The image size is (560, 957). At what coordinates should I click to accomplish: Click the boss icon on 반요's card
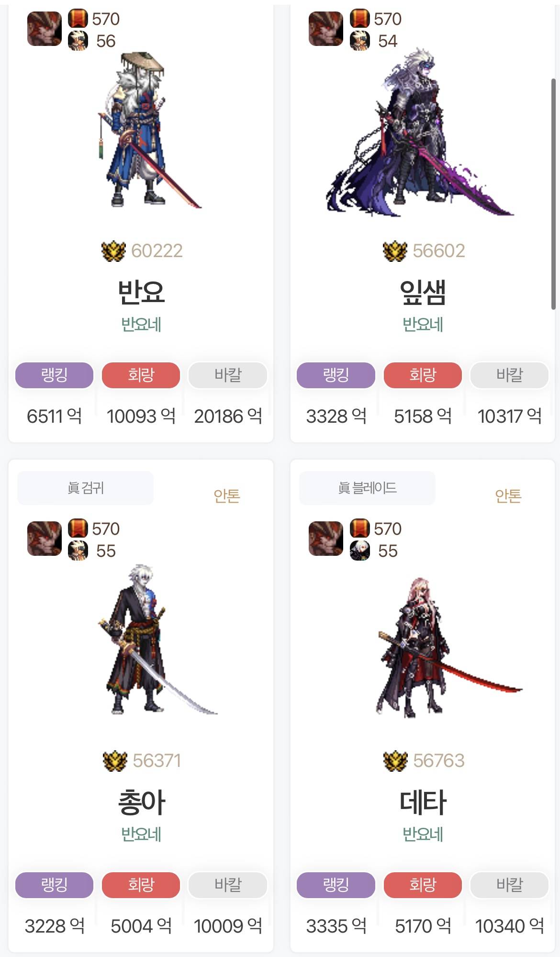[45, 29]
